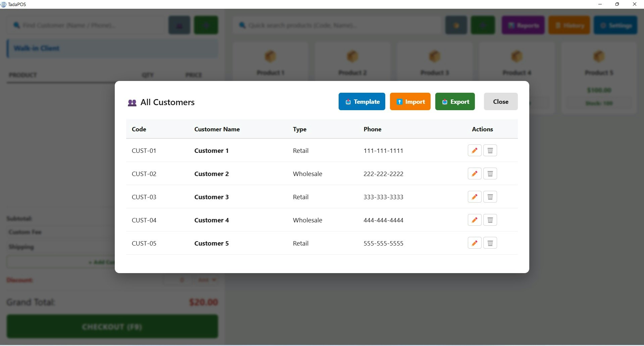Minimize the TadaPOS window
The image size is (644, 346).
pos(600,4)
